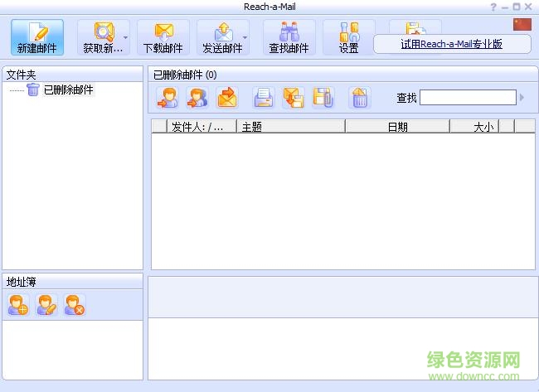Click the save attachments paperclip icon

tap(323, 98)
